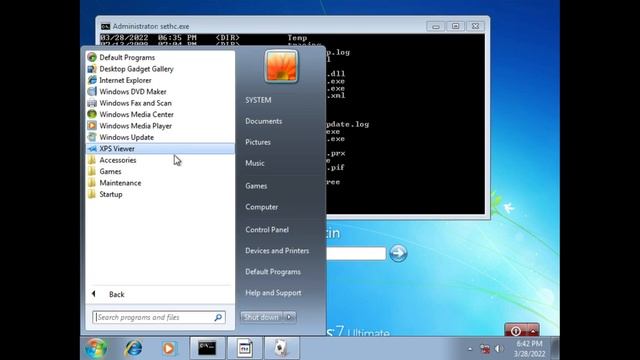Launch Windows DVD Maker icon
This screenshot has width=640, height=360.
[92, 92]
